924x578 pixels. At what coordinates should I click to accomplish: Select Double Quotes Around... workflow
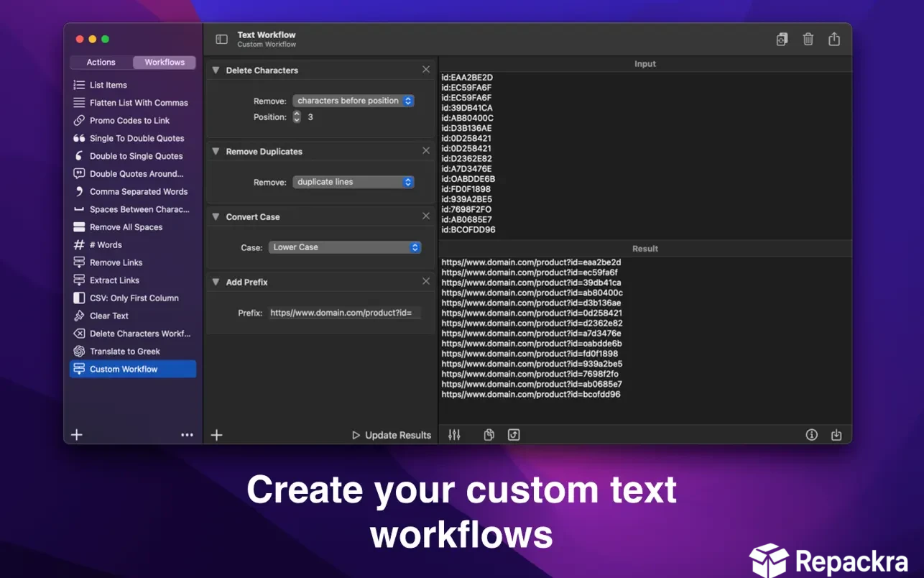pos(133,174)
